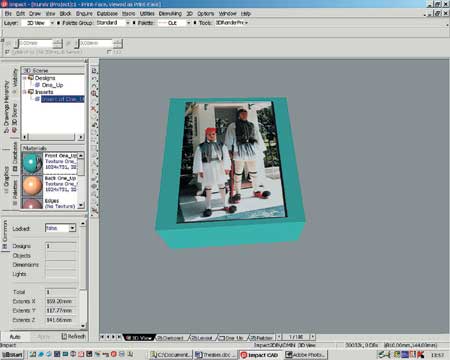Open the Common properties side tab
Viewport: 450px width, 360px height.
[x=5, y=235]
